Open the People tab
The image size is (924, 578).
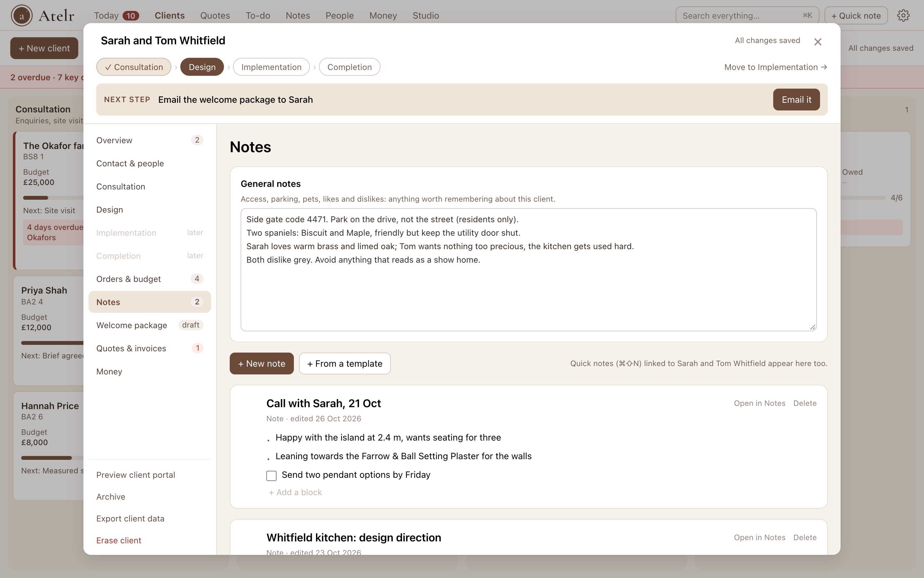339,16
